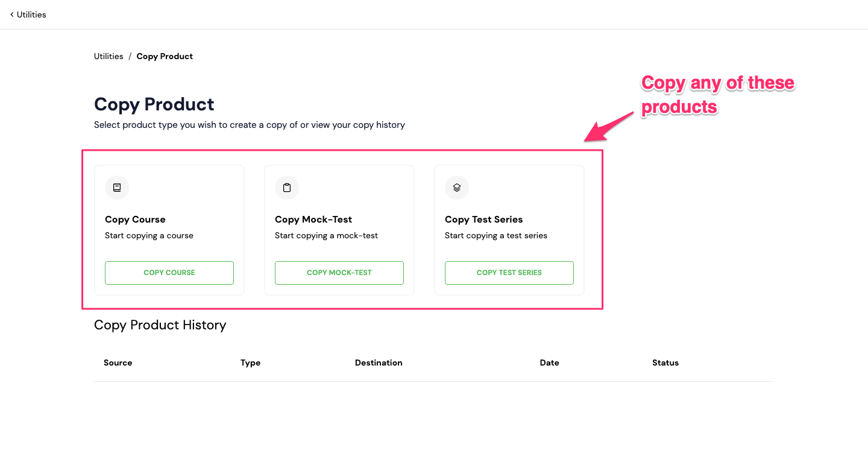Viewport: 868px width, 450px height.
Task: Click the Date column header
Action: point(550,363)
